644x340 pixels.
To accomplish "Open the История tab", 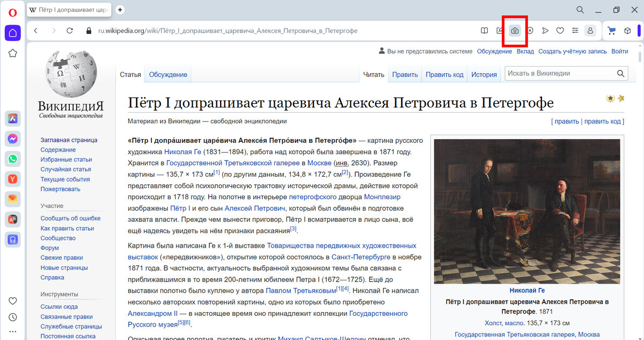I will [484, 75].
